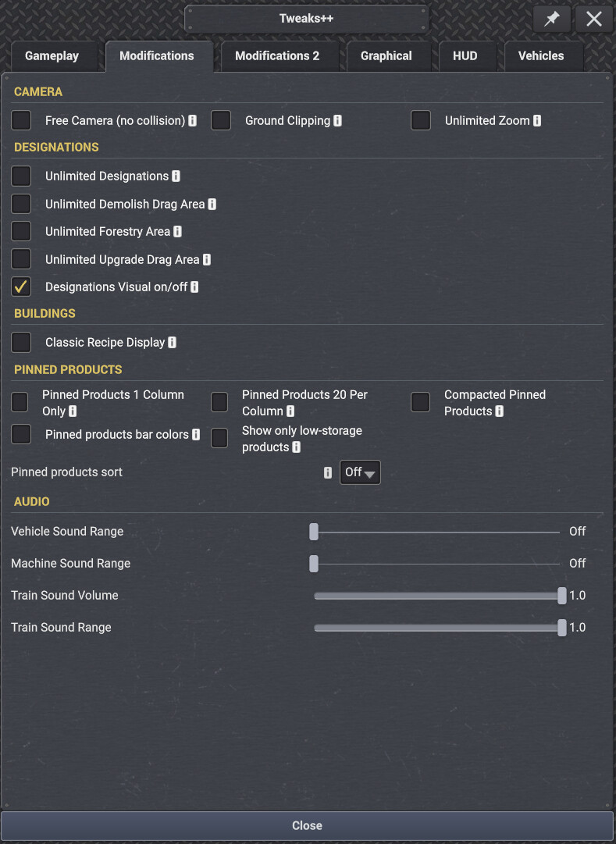Click info icon beside Unlimited Forestry Area
616x844 pixels.
(x=177, y=231)
